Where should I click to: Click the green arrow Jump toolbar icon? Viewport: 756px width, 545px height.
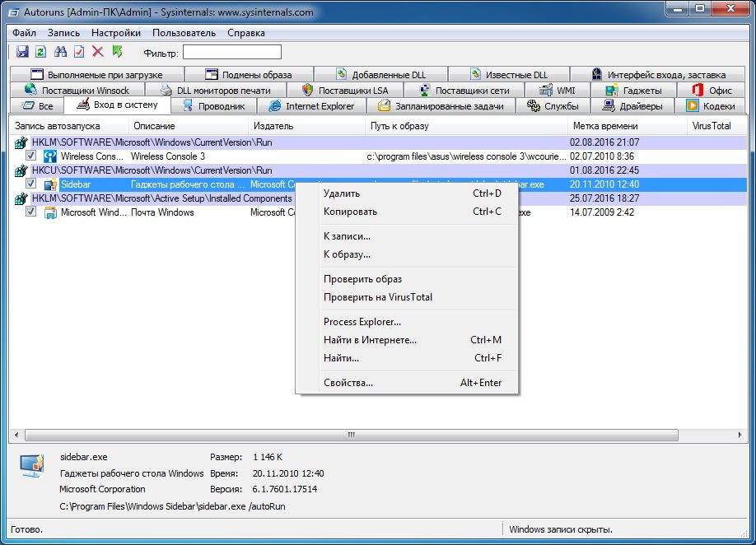tap(117, 52)
